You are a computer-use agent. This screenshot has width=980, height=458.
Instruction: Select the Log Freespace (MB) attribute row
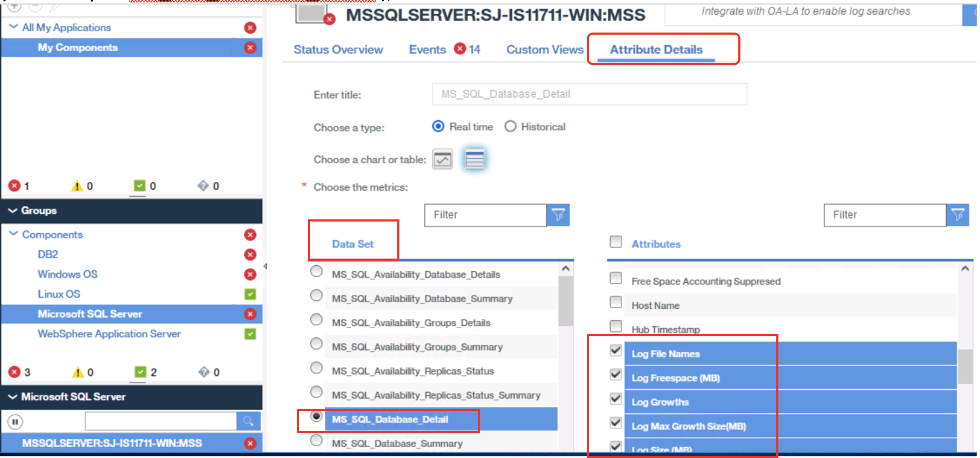pos(791,378)
